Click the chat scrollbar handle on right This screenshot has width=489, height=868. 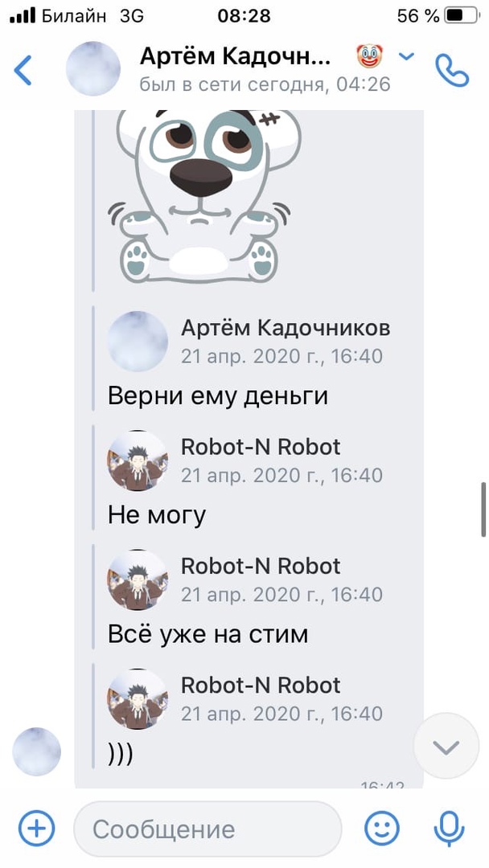[x=483, y=509]
